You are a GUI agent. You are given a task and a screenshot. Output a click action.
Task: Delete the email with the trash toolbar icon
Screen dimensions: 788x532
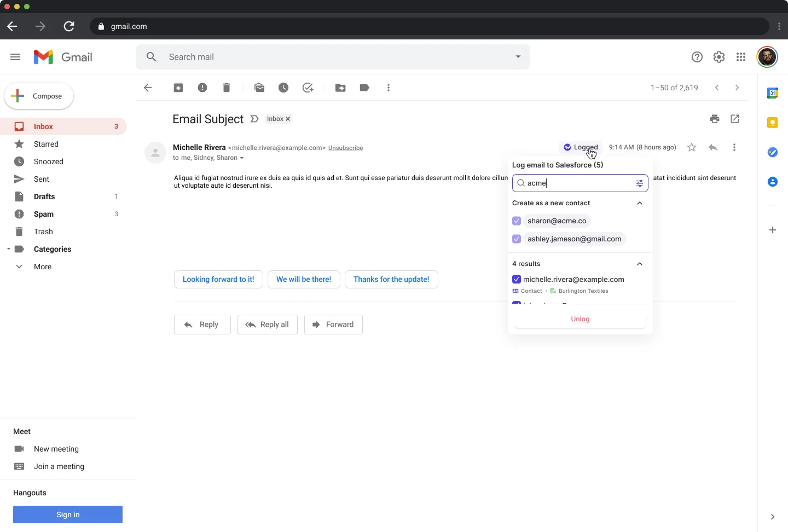(x=227, y=88)
